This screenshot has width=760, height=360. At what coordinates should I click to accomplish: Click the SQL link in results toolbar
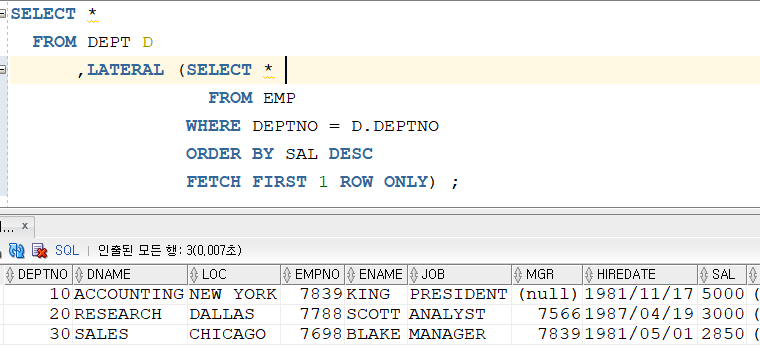click(67, 250)
